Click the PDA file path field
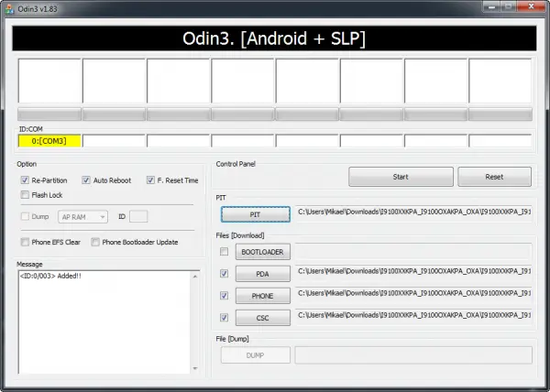The image size is (550, 392). pyautogui.click(x=413, y=273)
